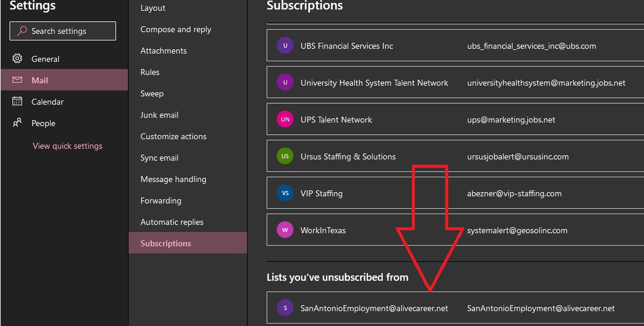
Task: Click the General gear icon
Action: point(17,59)
